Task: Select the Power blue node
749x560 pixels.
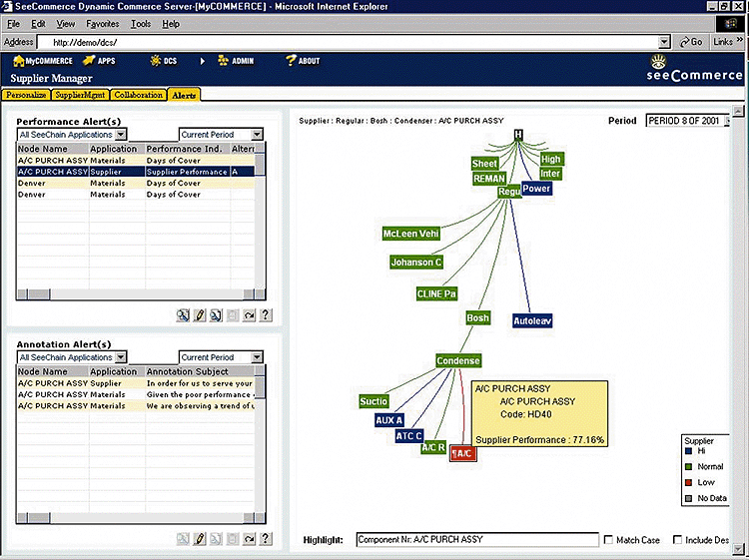Action: coord(536,189)
